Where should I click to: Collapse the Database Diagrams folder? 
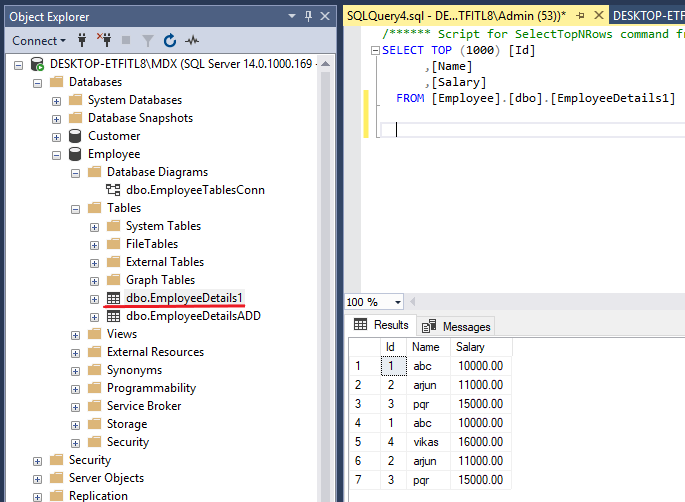[76, 173]
